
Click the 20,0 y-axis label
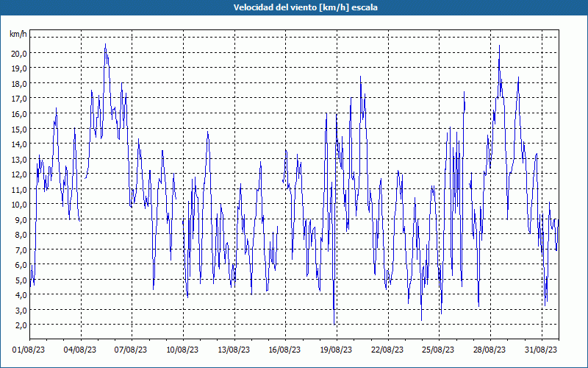tap(19, 53)
